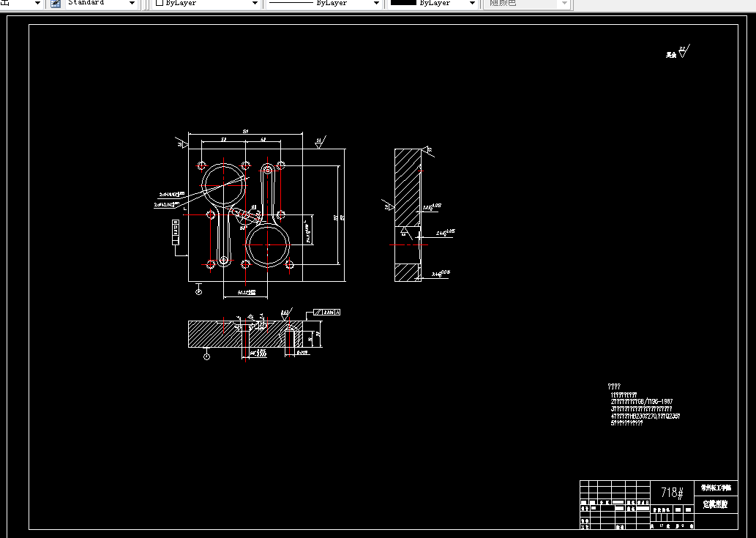Open the ByLayer color control dropdown
Screen dimensions: 756x538
(206, 3)
